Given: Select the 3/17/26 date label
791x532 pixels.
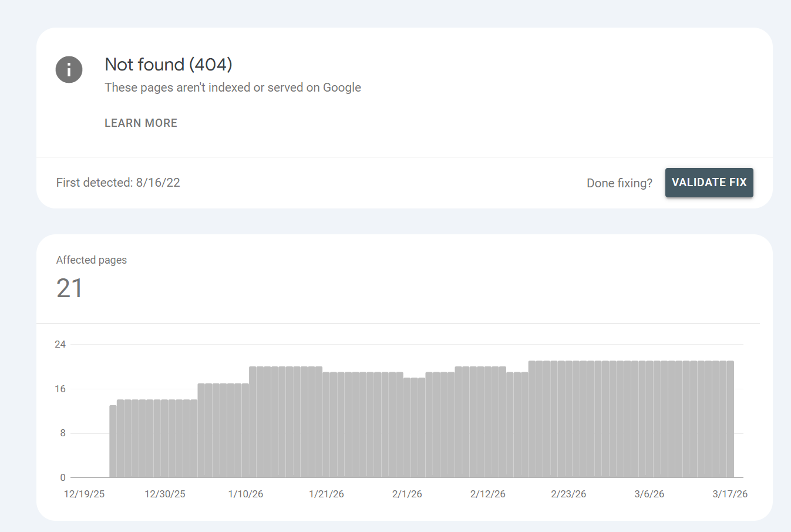Looking at the screenshot, I should (x=729, y=494).
